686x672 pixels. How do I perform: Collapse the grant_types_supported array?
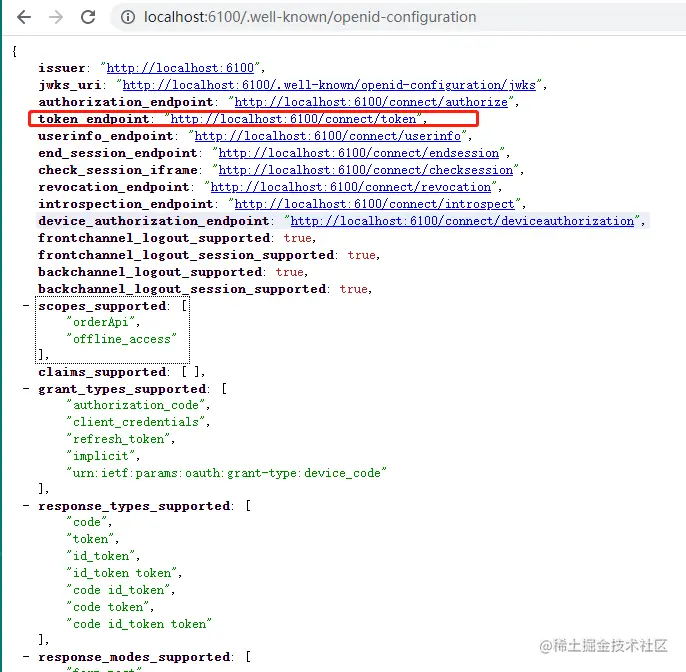[26, 388]
